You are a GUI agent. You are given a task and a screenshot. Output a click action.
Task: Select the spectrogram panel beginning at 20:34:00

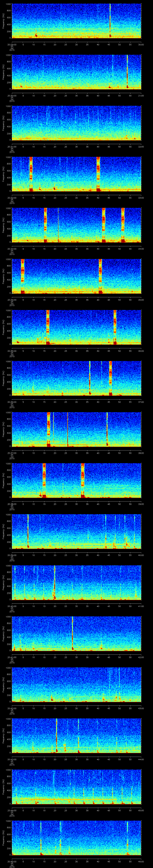76,276
